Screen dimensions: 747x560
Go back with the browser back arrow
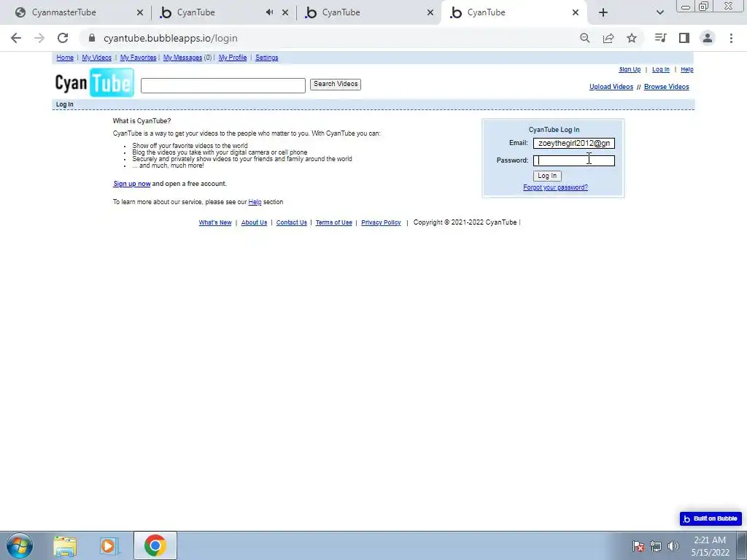click(16, 38)
